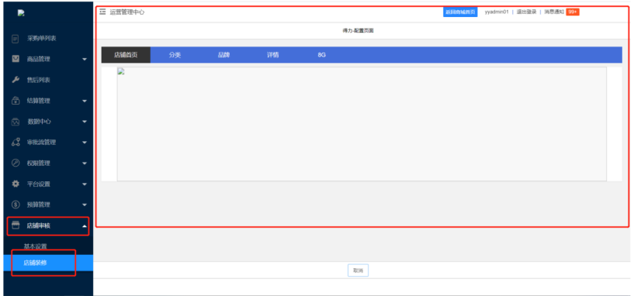
Task: Click the 数据中心 menu label
Action: [38, 122]
